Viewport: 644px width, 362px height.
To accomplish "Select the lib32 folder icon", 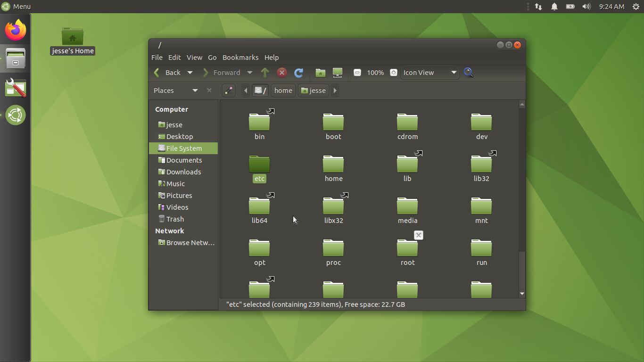I will click(x=481, y=164).
